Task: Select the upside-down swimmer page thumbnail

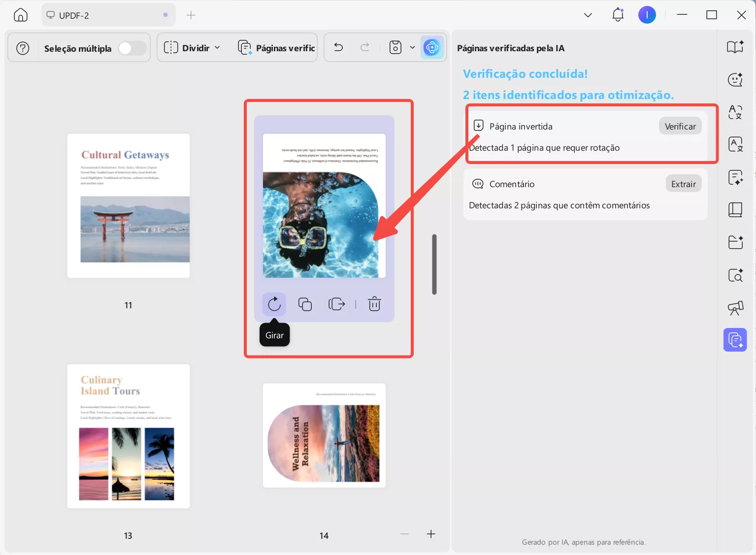Action: 324,206
